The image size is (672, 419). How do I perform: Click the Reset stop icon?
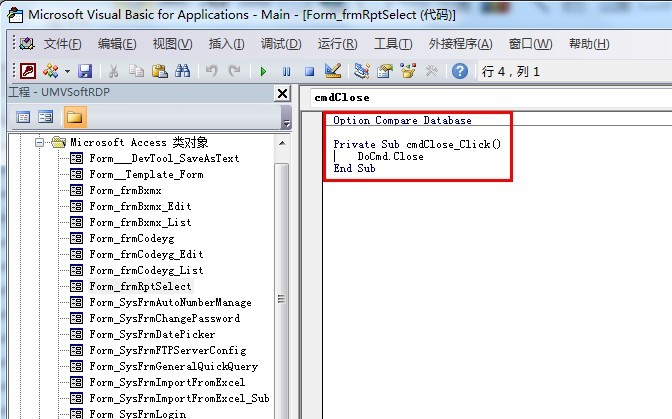click(x=309, y=71)
